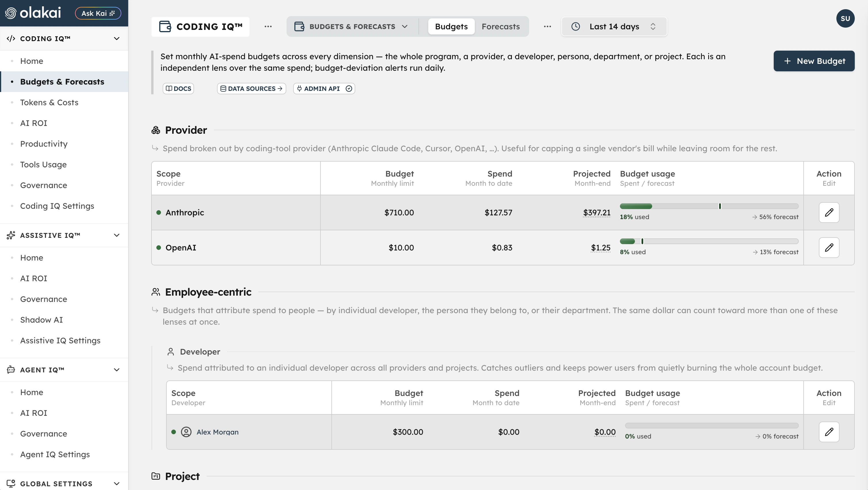Click Alex Morgan projected $0.00 value
This screenshot has height=490, width=868.
[x=605, y=432]
